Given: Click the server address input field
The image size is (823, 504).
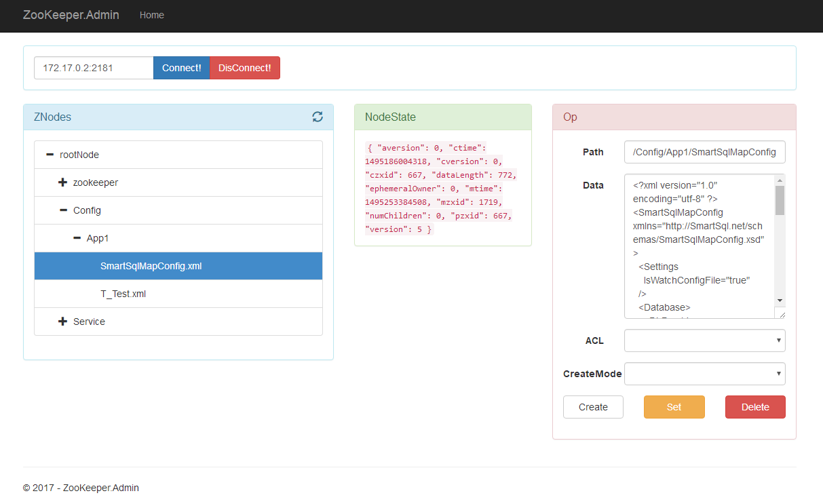Looking at the screenshot, I should point(94,68).
